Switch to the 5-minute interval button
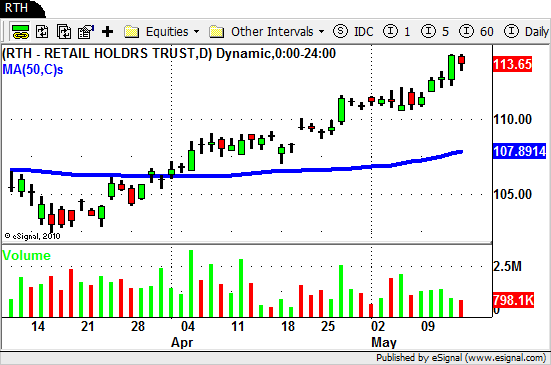551x365 pixels. click(435, 32)
